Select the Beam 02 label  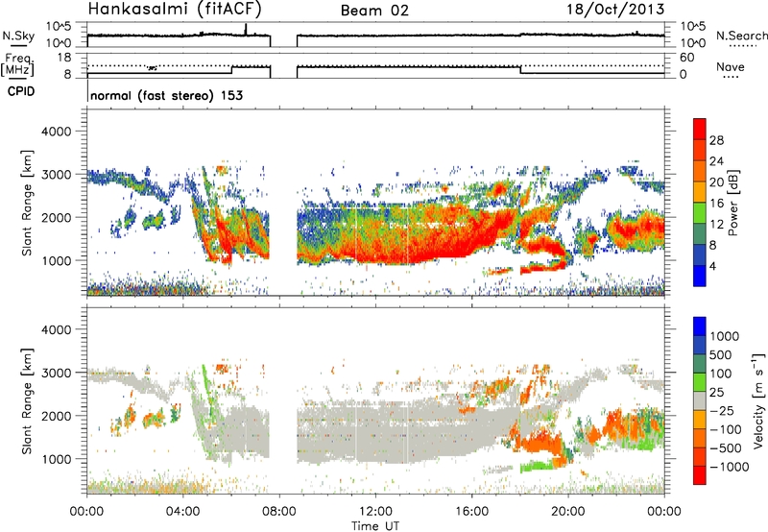pos(374,11)
